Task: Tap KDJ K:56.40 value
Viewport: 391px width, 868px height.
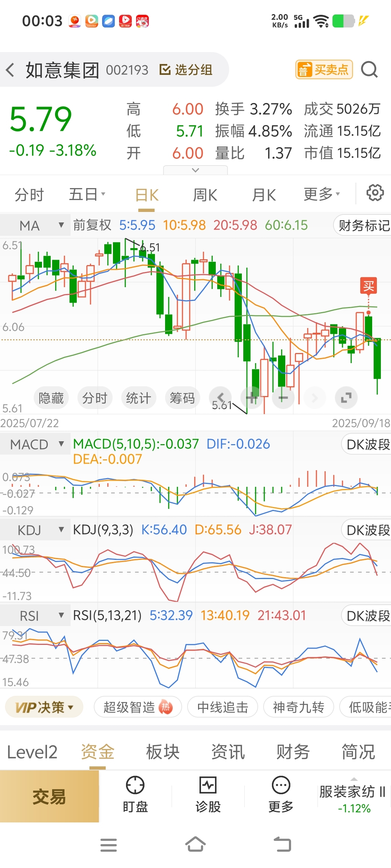Action: coord(164,529)
